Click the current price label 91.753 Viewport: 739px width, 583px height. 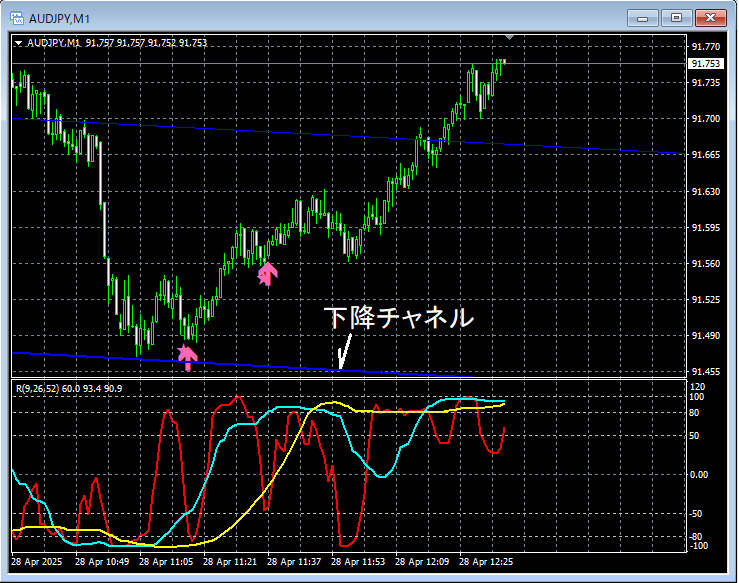[706, 64]
